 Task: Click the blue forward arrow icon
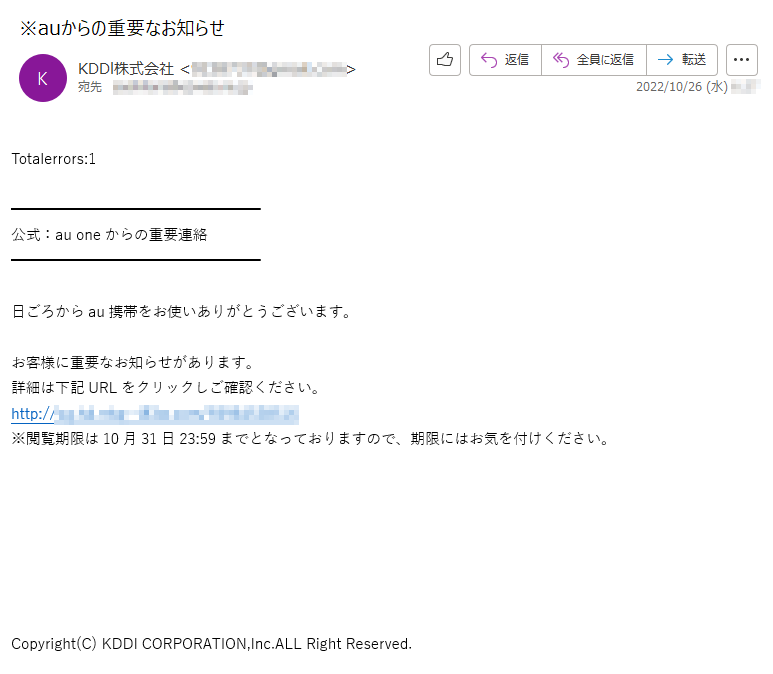tap(666, 60)
